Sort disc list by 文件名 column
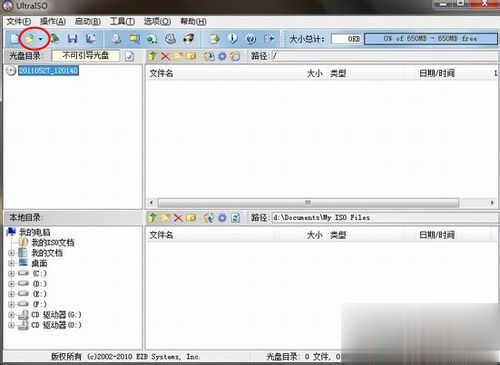The width and height of the screenshot is (500, 365). point(211,73)
